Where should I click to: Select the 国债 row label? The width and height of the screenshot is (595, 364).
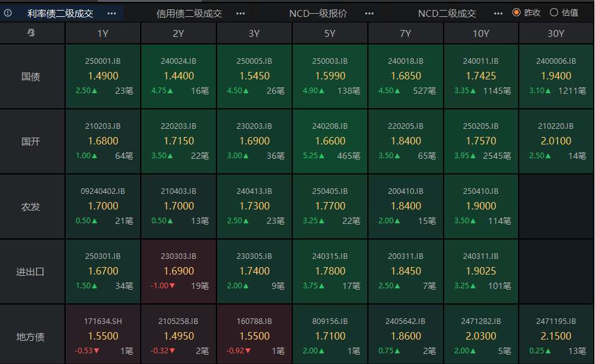[x=31, y=76]
